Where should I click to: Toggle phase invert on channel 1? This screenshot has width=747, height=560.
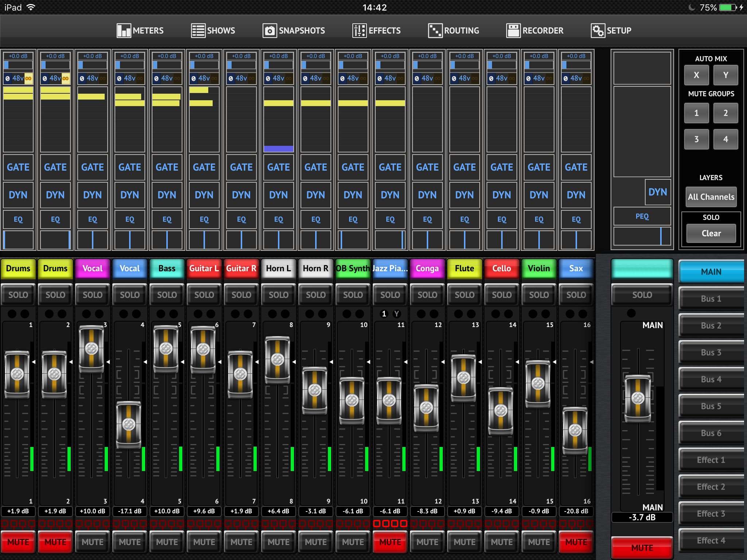pos(8,78)
